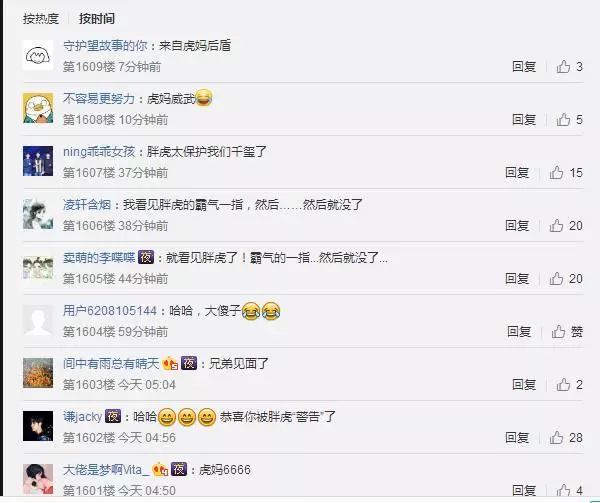Reply to 守护望故事的你's comment
600x503 pixels.
point(524,67)
